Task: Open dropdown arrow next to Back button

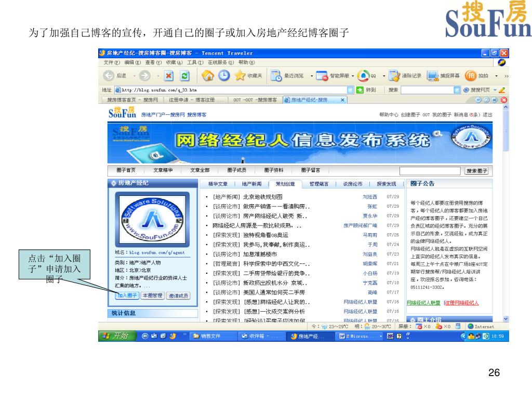Action: click(x=135, y=76)
